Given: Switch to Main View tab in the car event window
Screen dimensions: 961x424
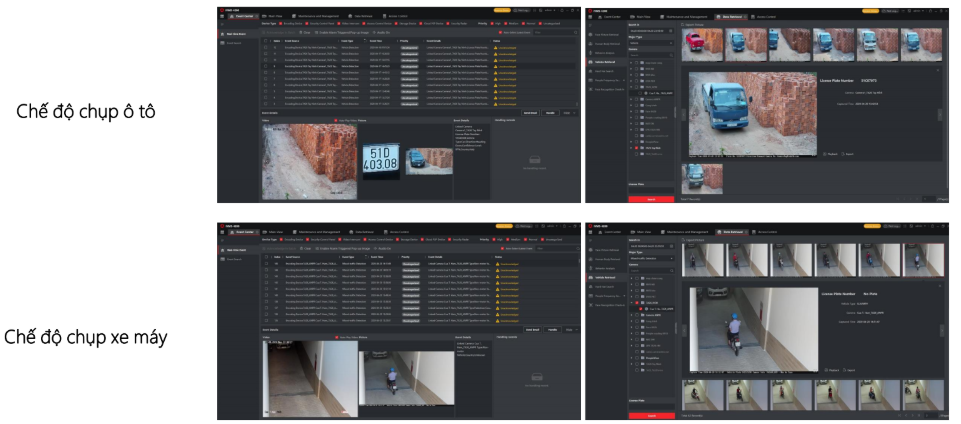Looking at the screenshot, I should click(x=273, y=15).
